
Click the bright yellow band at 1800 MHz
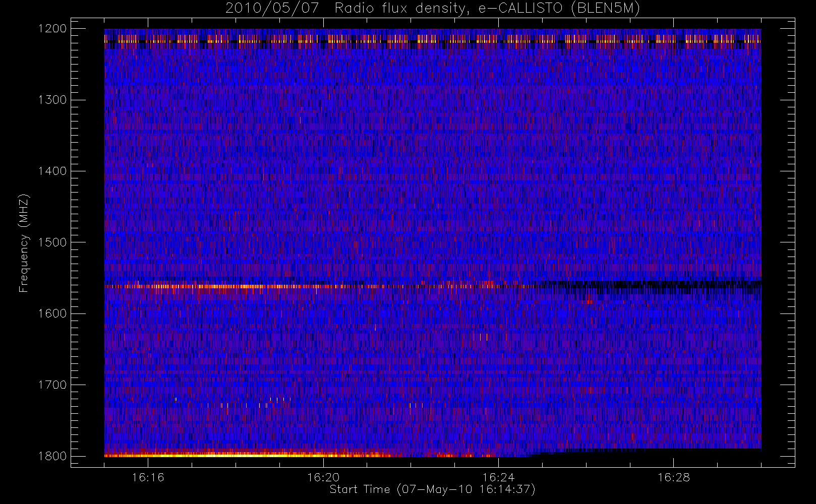pyautogui.click(x=247, y=455)
